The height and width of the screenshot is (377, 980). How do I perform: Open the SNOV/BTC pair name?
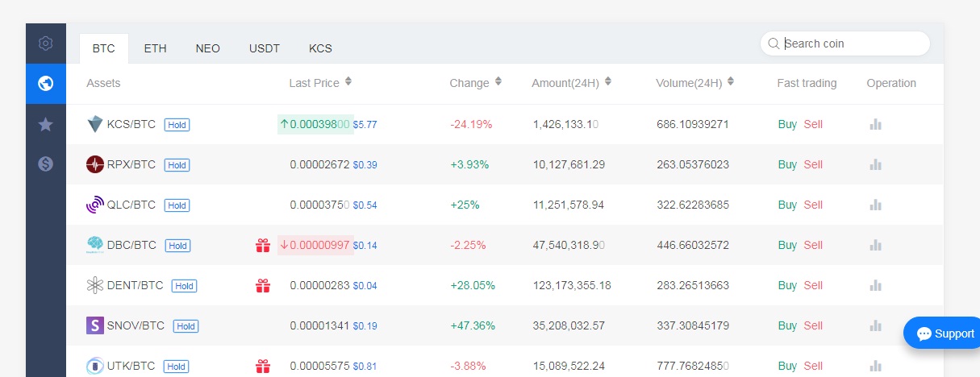tap(136, 325)
